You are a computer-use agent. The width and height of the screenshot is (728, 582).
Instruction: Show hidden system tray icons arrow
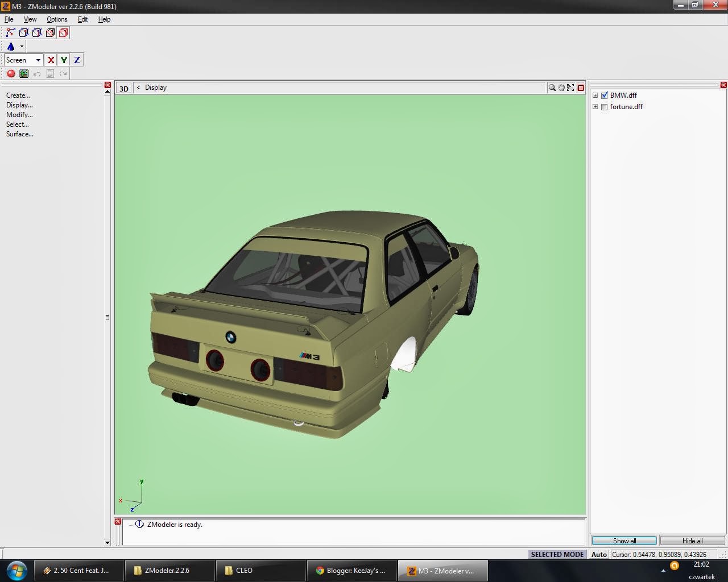click(663, 570)
